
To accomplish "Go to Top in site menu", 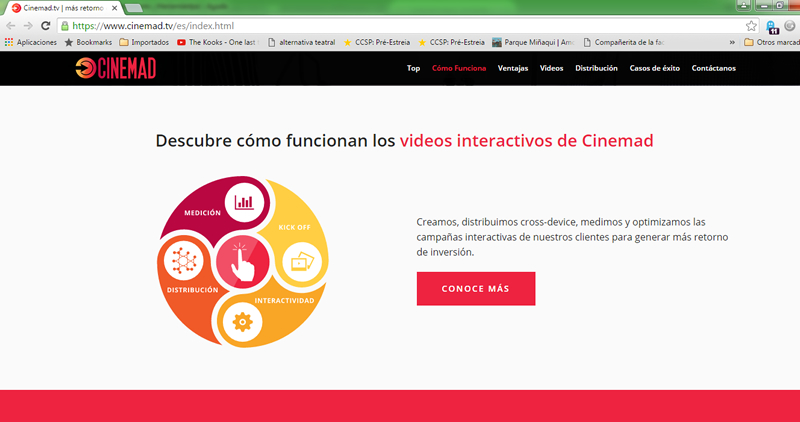I will pyautogui.click(x=413, y=68).
